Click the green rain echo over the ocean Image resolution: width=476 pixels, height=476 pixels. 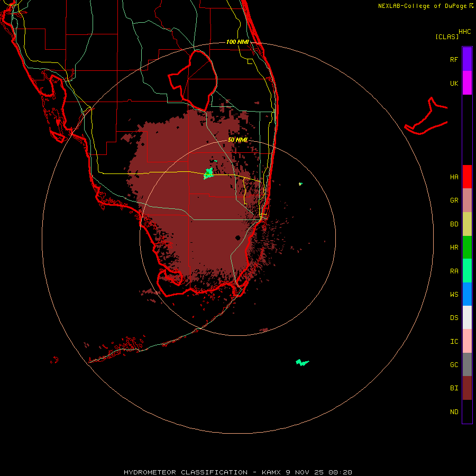[x=302, y=362]
